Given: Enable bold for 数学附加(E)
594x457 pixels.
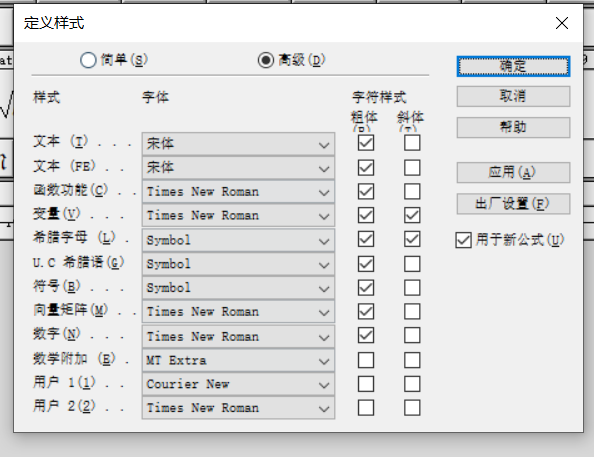Looking at the screenshot, I should point(366,360).
